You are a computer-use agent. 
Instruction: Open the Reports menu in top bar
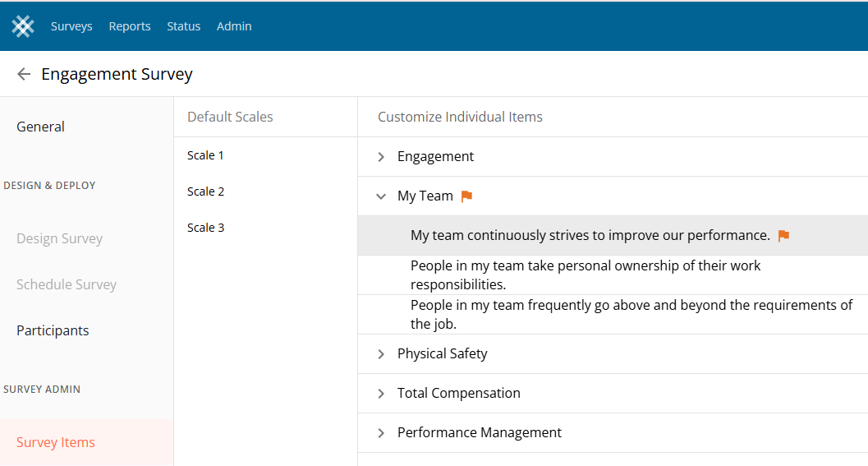click(x=130, y=26)
